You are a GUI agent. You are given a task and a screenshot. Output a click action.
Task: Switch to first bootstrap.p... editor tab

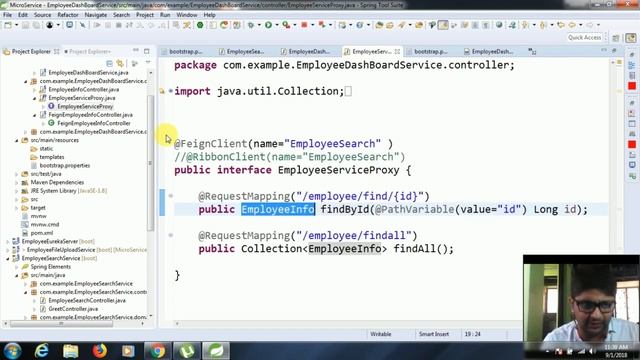point(186,51)
